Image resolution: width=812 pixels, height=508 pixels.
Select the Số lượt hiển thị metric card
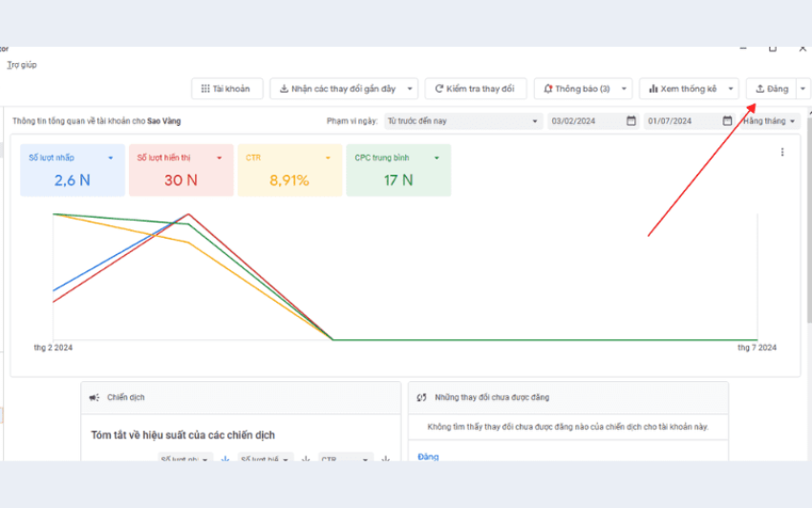[181, 170]
